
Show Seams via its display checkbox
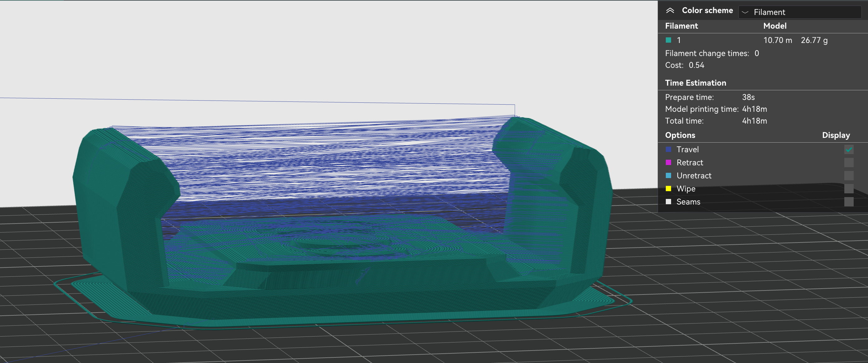(848, 202)
